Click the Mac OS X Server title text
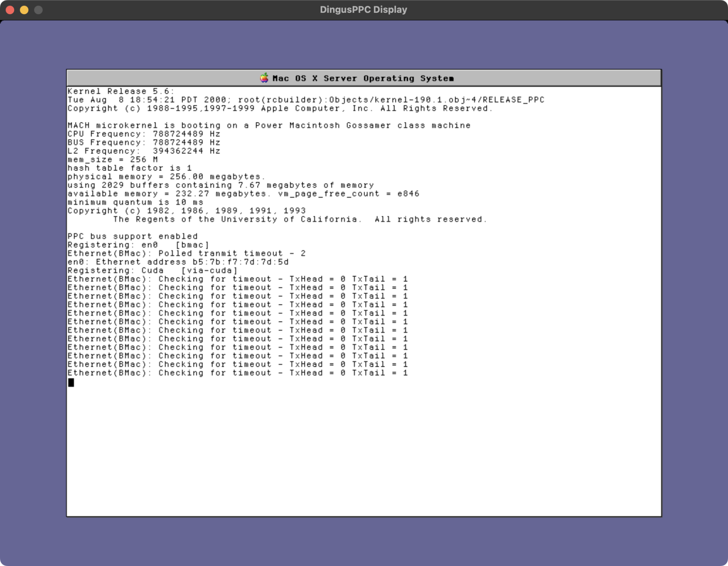The width and height of the screenshot is (728, 566). pyautogui.click(x=363, y=78)
